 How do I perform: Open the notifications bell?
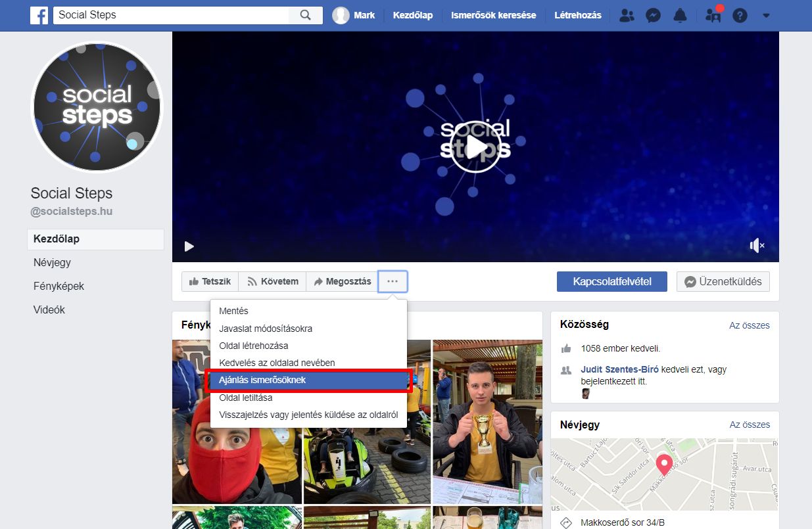(680, 15)
